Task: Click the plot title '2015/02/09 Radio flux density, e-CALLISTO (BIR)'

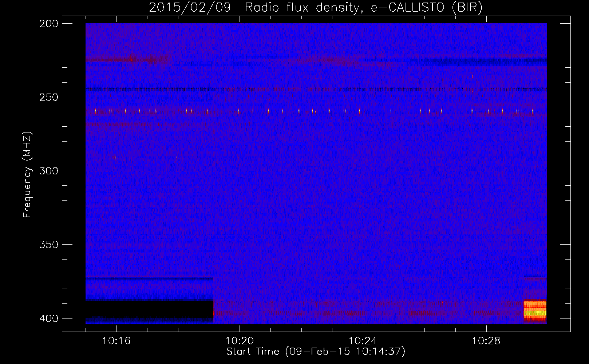Action: point(316,8)
